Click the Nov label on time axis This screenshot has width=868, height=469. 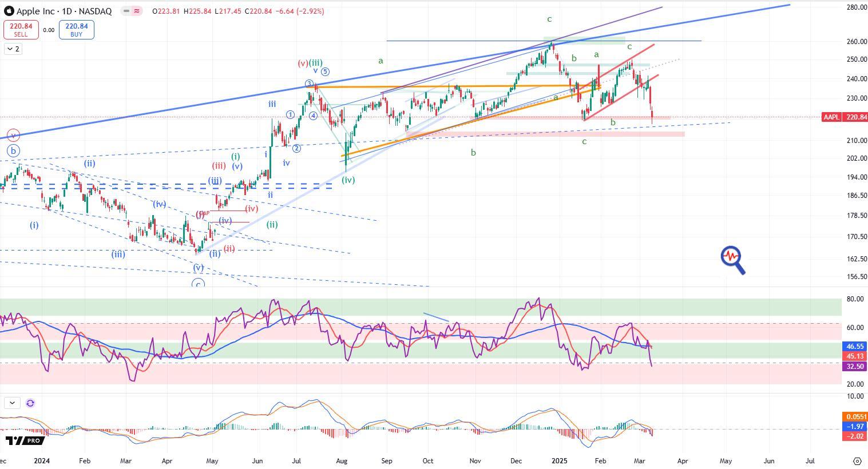(x=475, y=460)
